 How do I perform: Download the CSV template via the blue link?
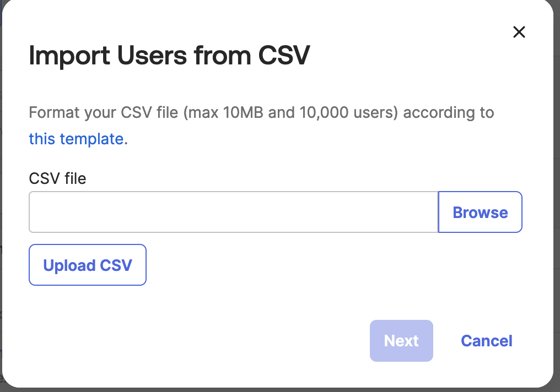[x=76, y=139]
